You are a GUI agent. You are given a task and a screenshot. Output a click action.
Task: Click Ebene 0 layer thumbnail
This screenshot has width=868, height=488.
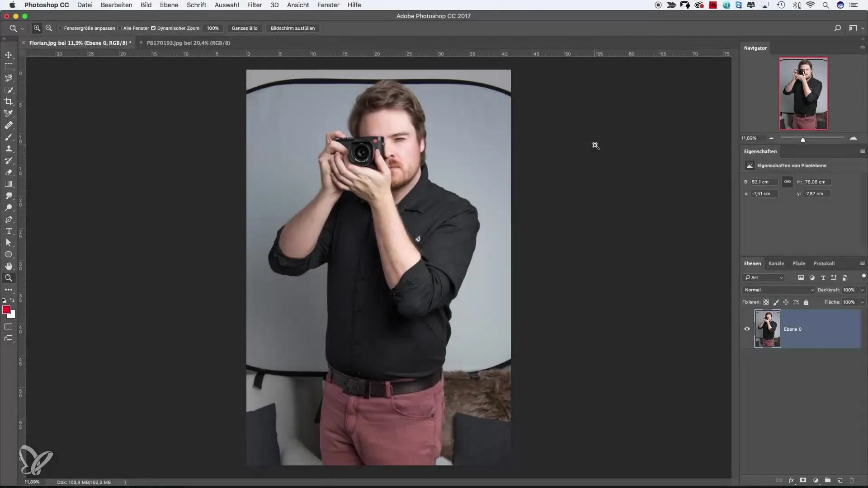click(x=768, y=329)
